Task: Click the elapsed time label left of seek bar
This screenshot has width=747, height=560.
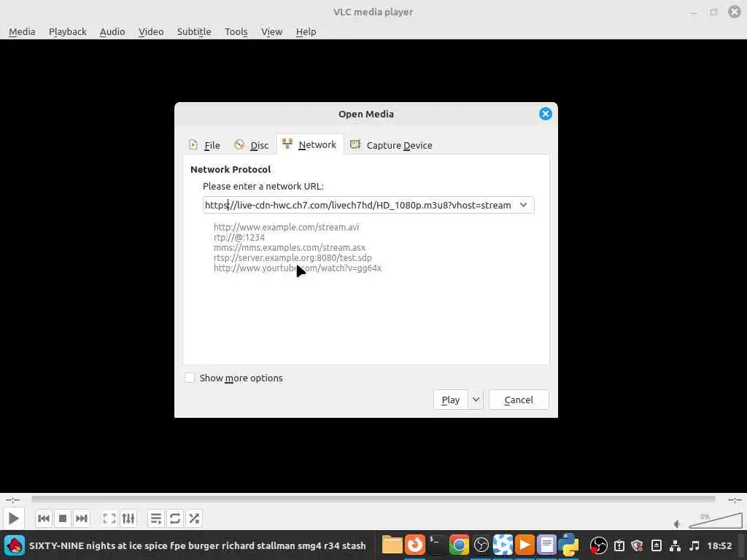Action: coord(13,499)
